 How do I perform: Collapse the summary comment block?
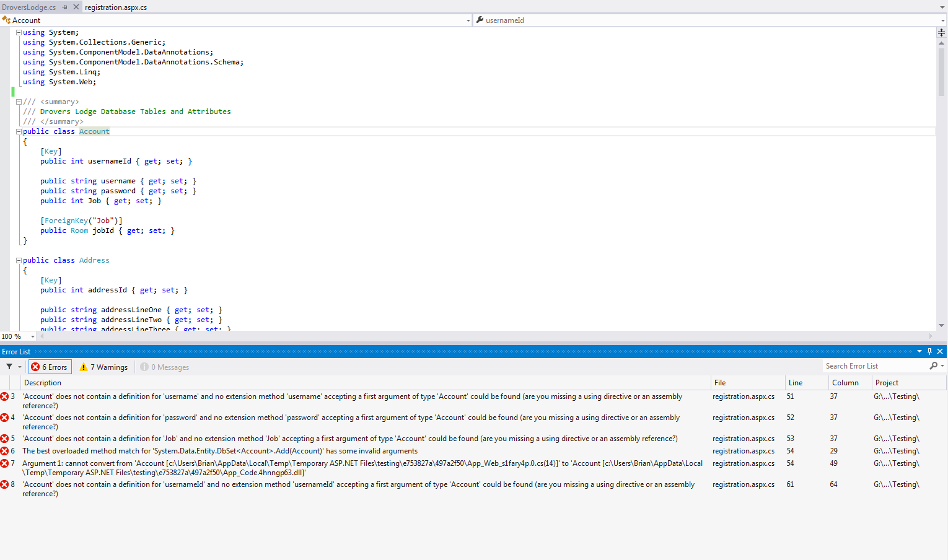tap(19, 102)
